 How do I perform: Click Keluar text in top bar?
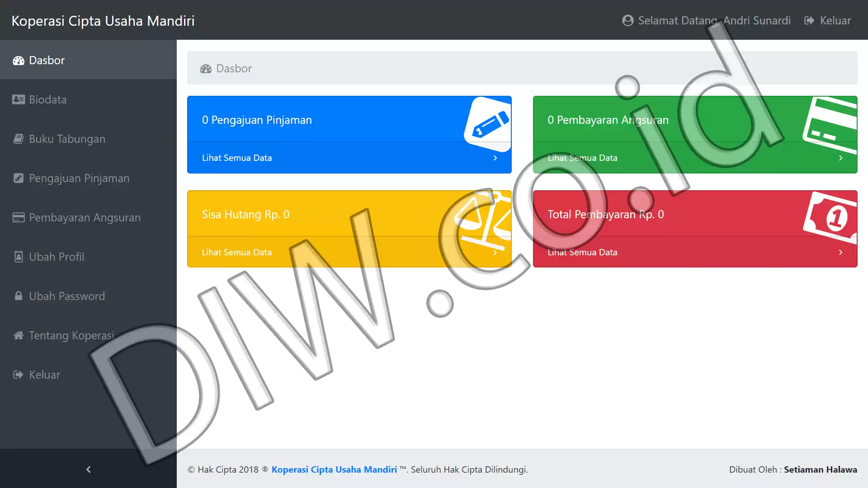(835, 21)
